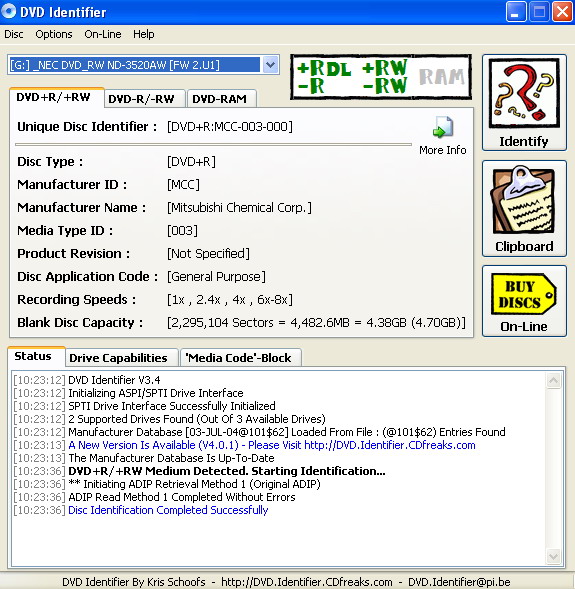Click DVD+R/+RW Medium Detected log line

pos(227,471)
